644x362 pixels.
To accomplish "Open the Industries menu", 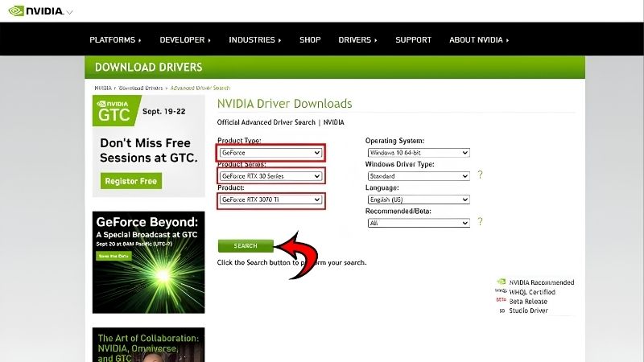I will [254, 39].
